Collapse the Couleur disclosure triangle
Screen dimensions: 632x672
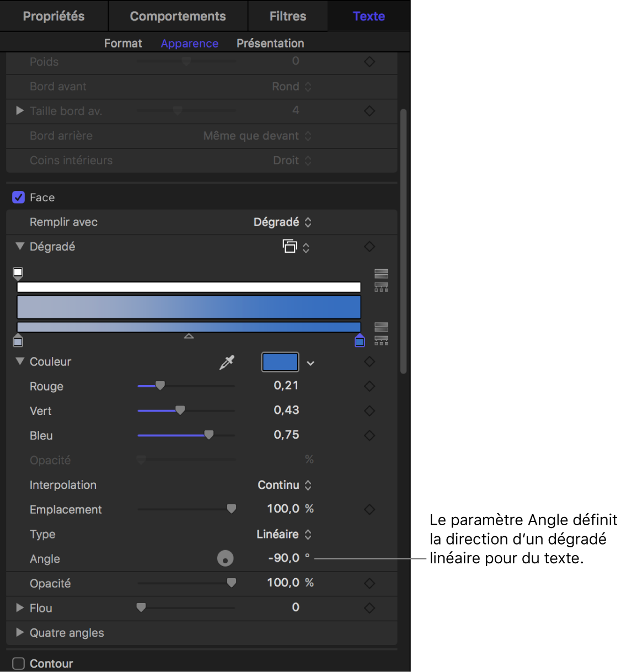[20, 361]
